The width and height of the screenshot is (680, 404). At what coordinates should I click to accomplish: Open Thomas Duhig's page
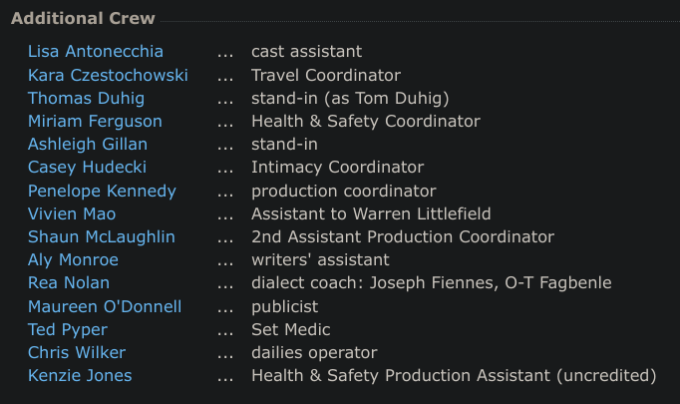tap(86, 98)
